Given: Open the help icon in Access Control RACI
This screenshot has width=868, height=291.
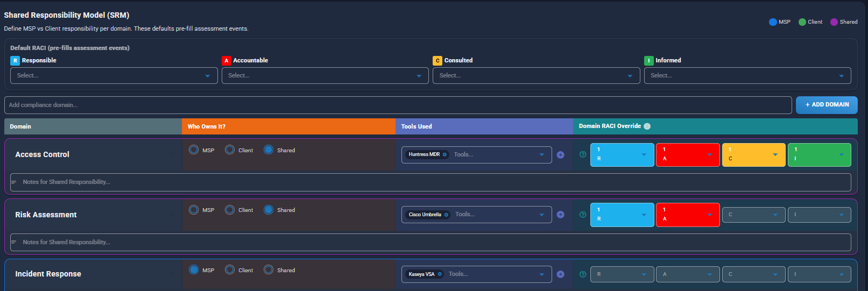Looking at the screenshot, I should tap(582, 154).
